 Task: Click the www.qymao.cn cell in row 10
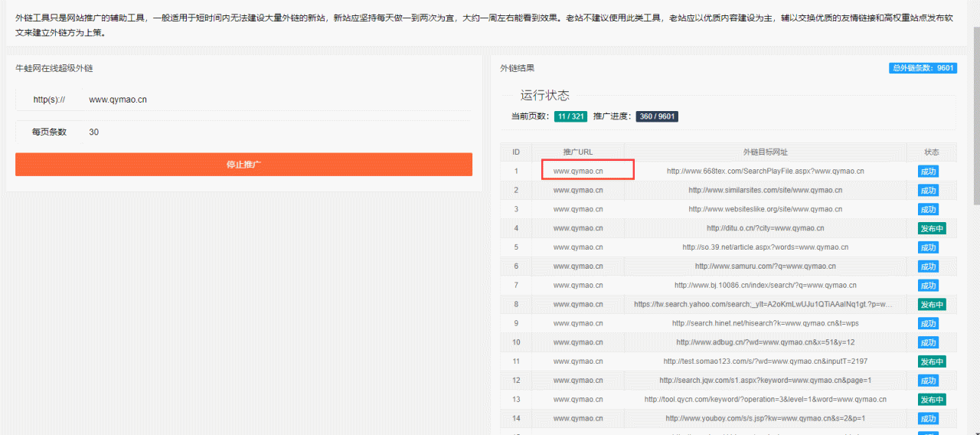(578, 342)
